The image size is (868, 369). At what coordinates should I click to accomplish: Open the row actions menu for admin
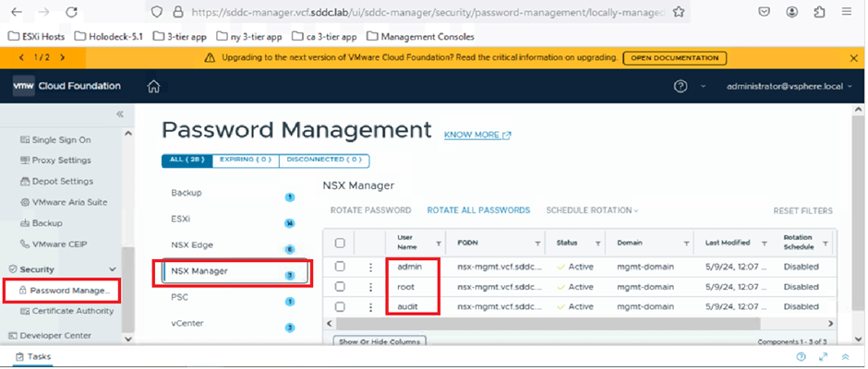370,267
